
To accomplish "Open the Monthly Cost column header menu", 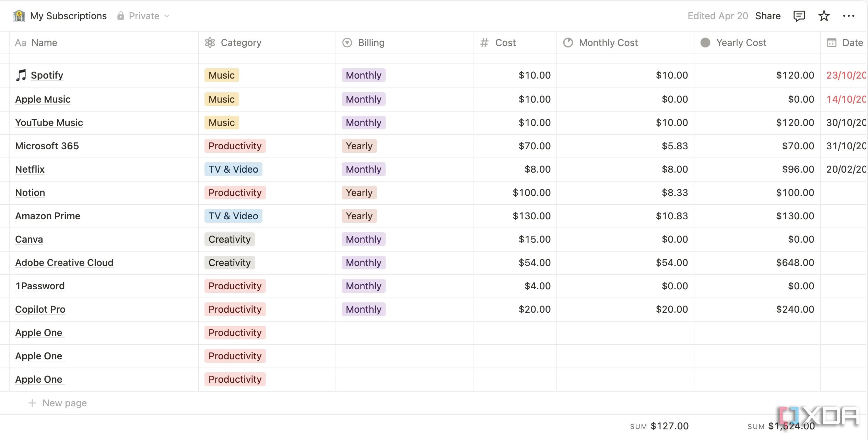I will point(625,43).
